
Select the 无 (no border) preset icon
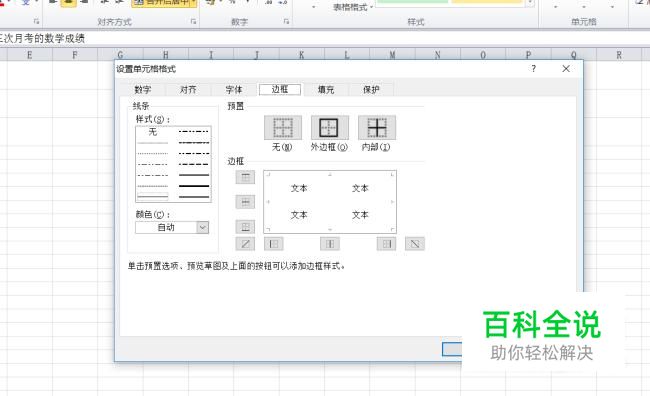pos(283,128)
